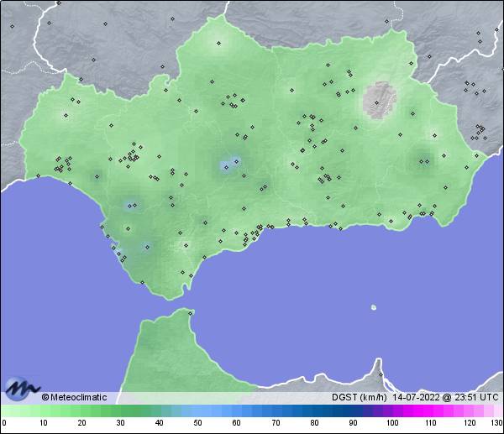Select the station marker near Ceuta's northern tip
This screenshot has height=434, width=504.
[190, 311]
